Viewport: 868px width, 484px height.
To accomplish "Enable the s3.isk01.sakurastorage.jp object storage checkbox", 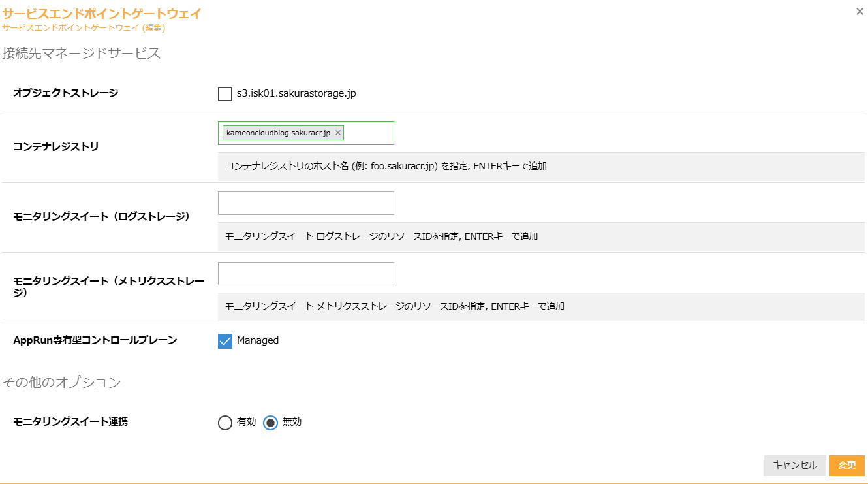I will click(x=225, y=94).
